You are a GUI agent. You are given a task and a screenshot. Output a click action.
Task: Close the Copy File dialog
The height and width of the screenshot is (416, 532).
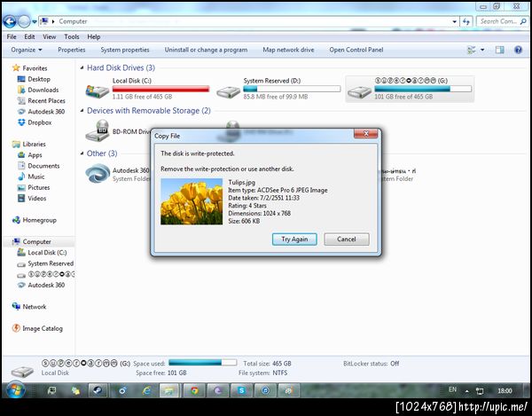[x=365, y=134]
